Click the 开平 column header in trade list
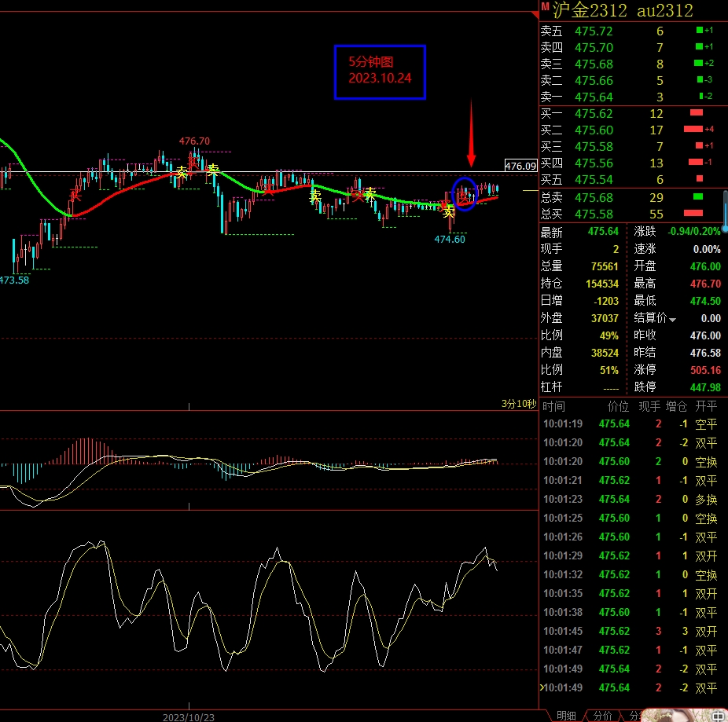Screen dimensions: 728x722 tap(706, 406)
